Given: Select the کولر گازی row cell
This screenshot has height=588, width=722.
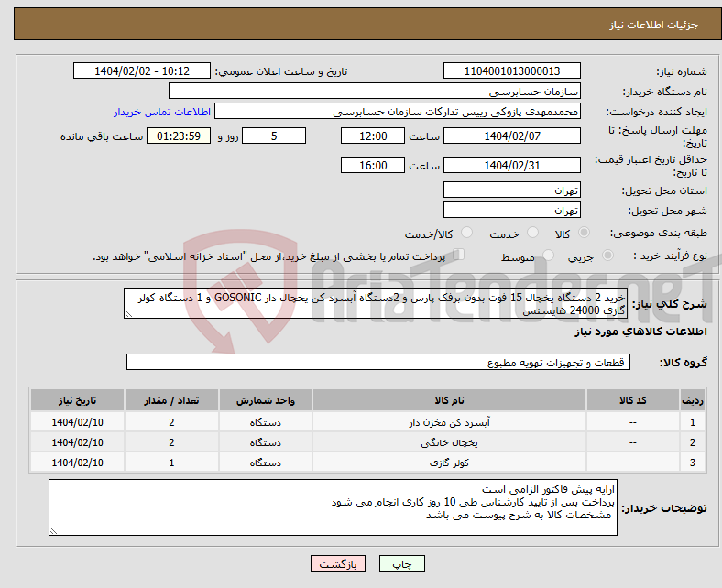Looking at the screenshot, I should pos(449,463).
